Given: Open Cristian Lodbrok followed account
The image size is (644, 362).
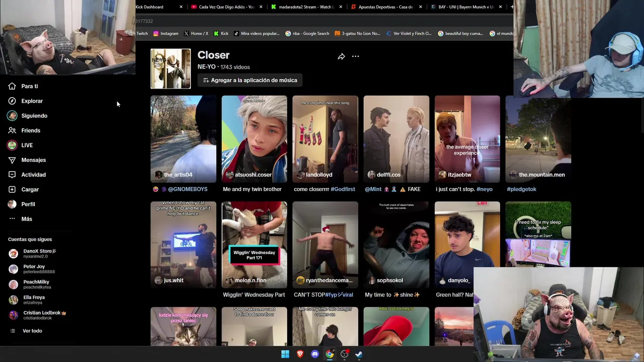Looking at the screenshot, I should click(38, 315).
